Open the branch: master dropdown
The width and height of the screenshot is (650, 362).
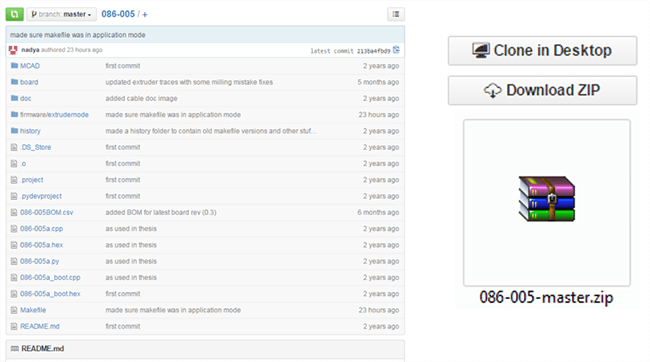[61, 14]
